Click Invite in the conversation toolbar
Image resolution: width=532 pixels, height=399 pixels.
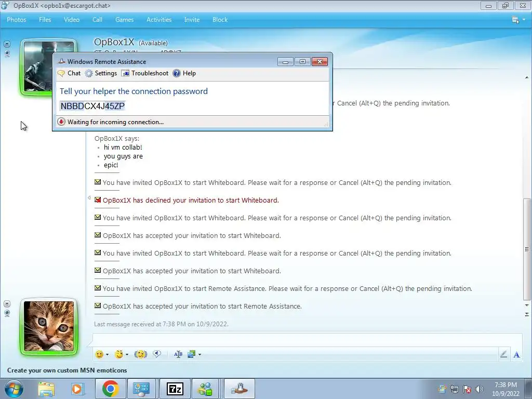(x=192, y=20)
